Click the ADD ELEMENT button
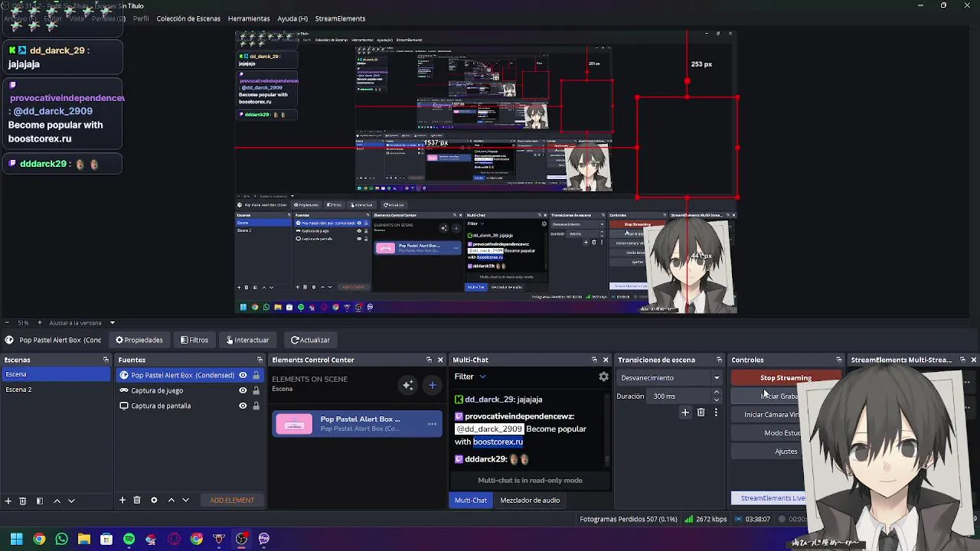Image resolution: width=980 pixels, height=551 pixels. 232,500
